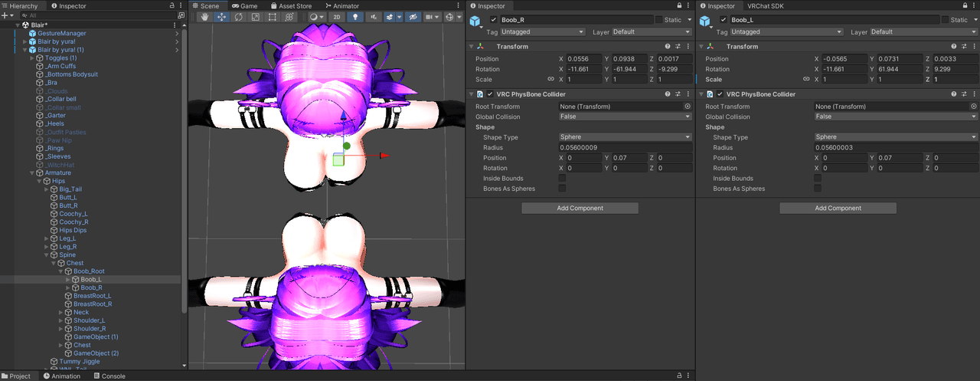The height and width of the screenshot is (381, 980).
Task: Toggle 2D scene view mode
Action: click(337, 17)
